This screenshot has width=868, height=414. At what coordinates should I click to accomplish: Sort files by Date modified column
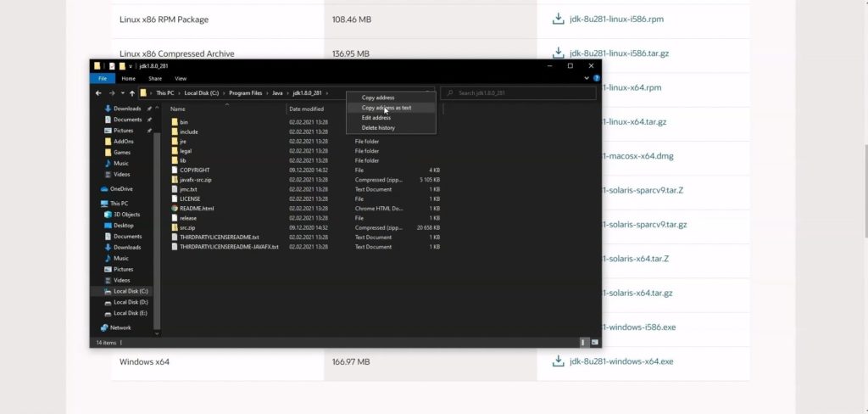coord(306,109)
